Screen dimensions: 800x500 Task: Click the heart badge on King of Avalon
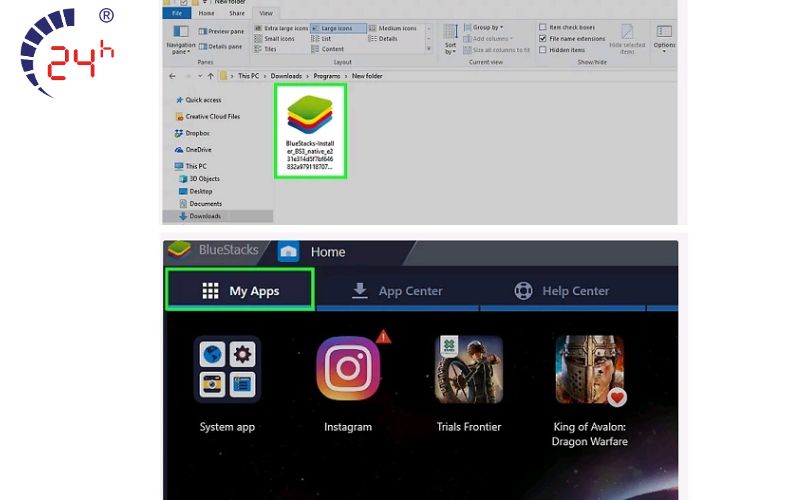[617, 397]
